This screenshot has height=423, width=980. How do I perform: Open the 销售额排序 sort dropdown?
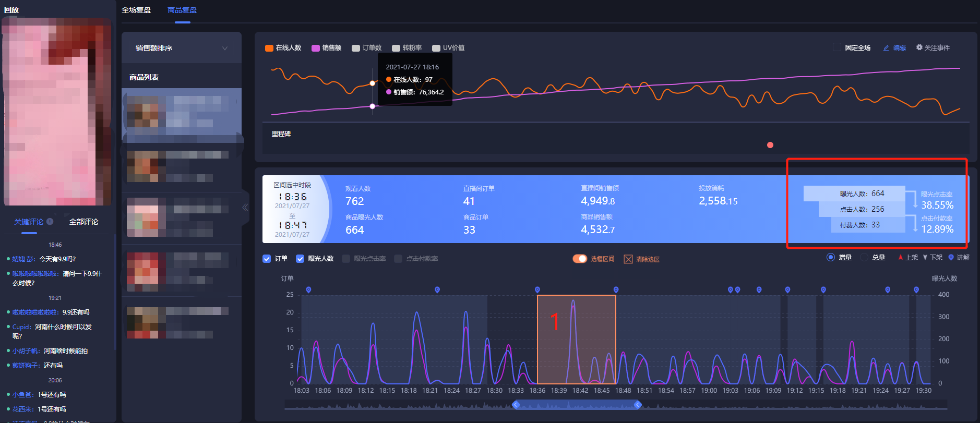coord(182,48)
